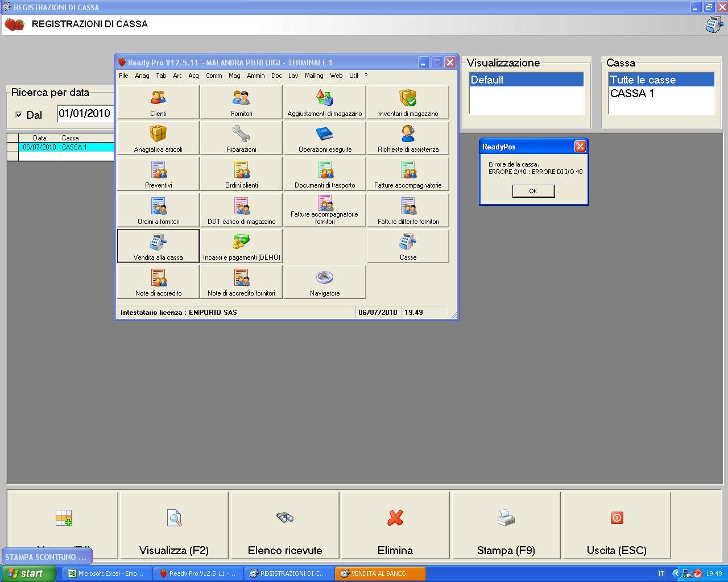Open the Doc menu
Viewport: 728px width, 582px height.
tap(276, 76)
